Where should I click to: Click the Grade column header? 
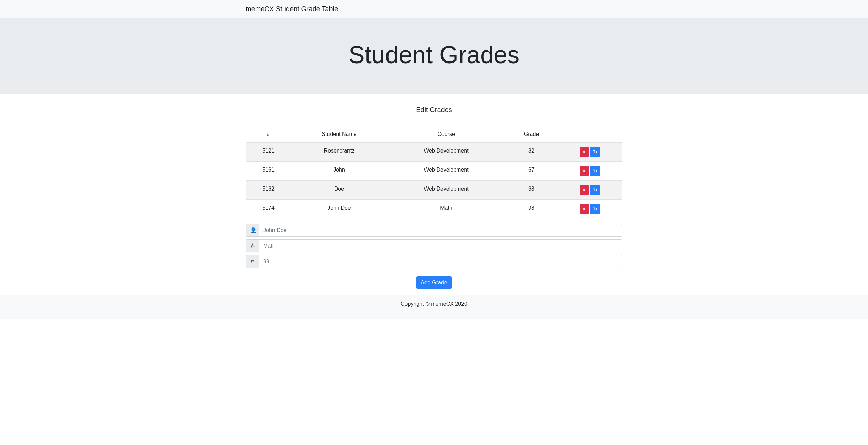[x=531, y=134]
